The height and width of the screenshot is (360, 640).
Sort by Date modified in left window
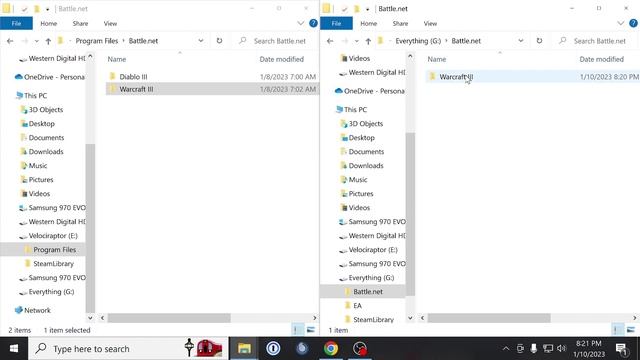coord(282,59)
